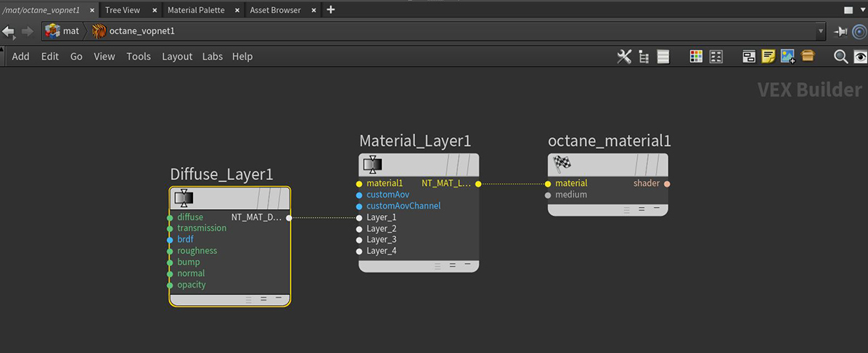Switch to the Material Palette tab

click(x=196, y=10)
